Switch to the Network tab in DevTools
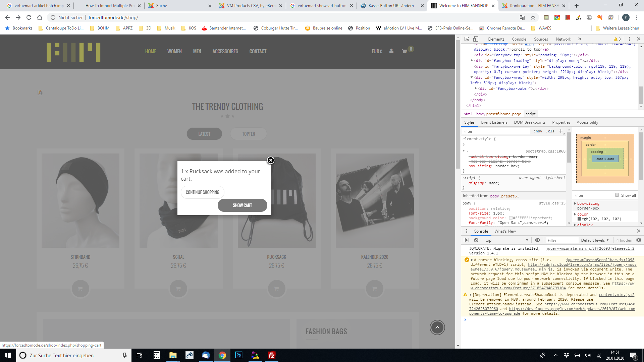The image size is (644, 362). 563,39
